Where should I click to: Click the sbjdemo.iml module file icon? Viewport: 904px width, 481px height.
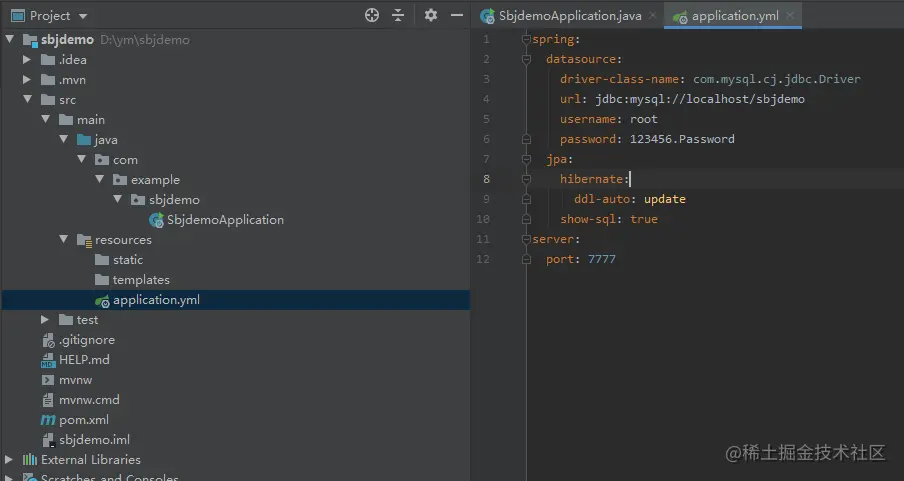(x=48, y=440)
